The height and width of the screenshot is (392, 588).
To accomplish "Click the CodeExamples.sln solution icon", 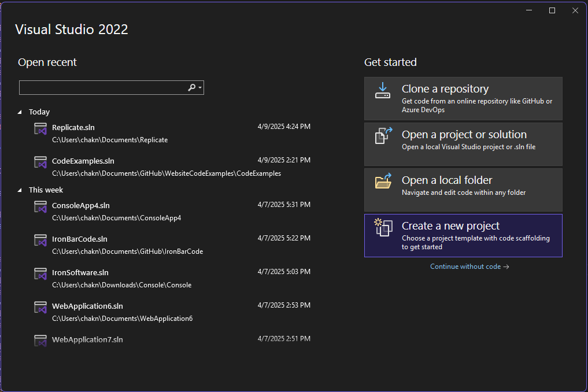I will click(x=40, y=162).
